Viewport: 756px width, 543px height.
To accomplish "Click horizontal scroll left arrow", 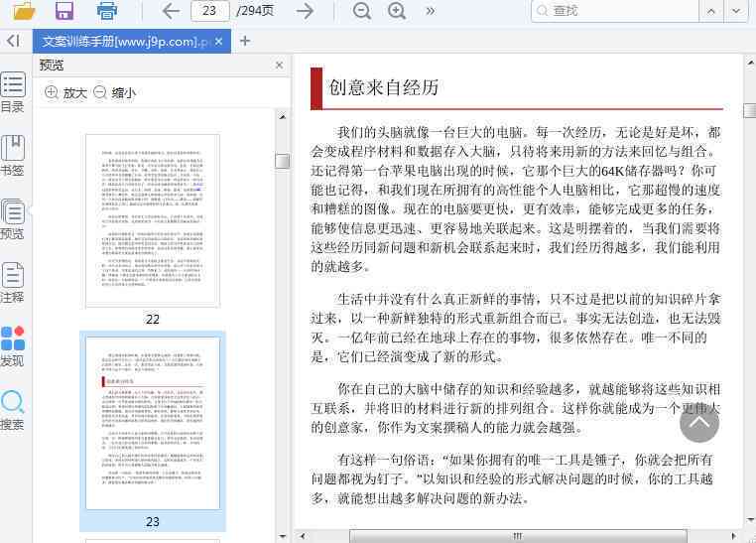I will pyautogui.click(x=303, y=536).
